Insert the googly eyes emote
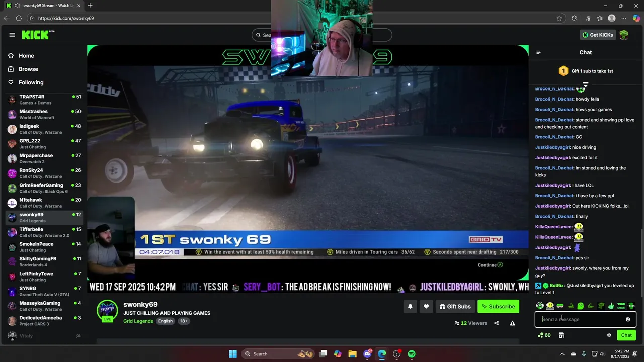Viewport: 644px width, 362px height. (560, 306)
